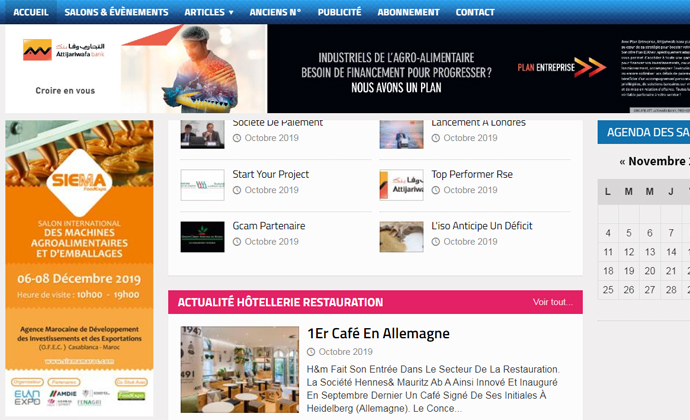Screen dimensions: 690x420
Task: Open the SIEMA salon advertisement
Action: 79,267
